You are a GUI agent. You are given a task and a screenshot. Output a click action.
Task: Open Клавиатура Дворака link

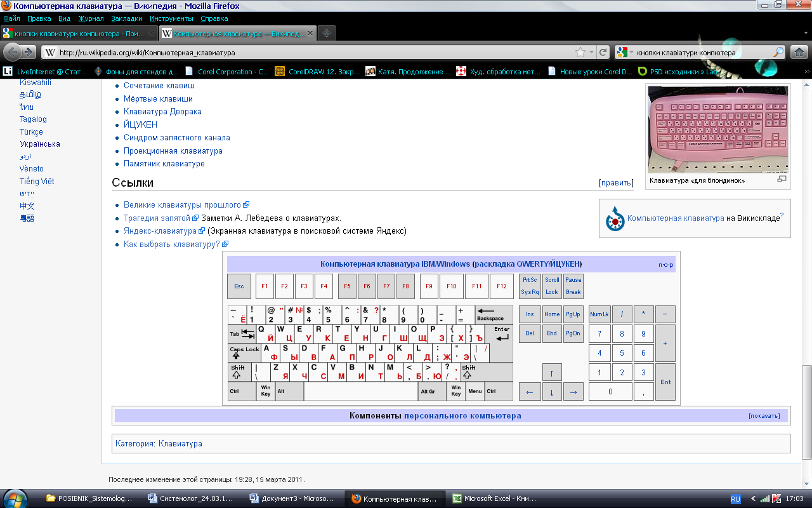tap(162, 111)
